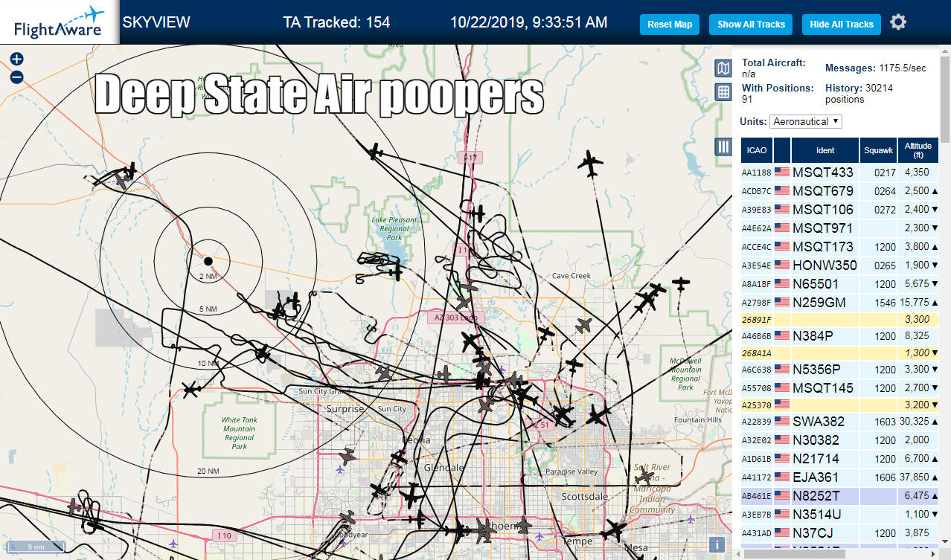Click the TA Tracked: 154 header text
The width and height of the screenshot is (951, 560).
point(336,22)
